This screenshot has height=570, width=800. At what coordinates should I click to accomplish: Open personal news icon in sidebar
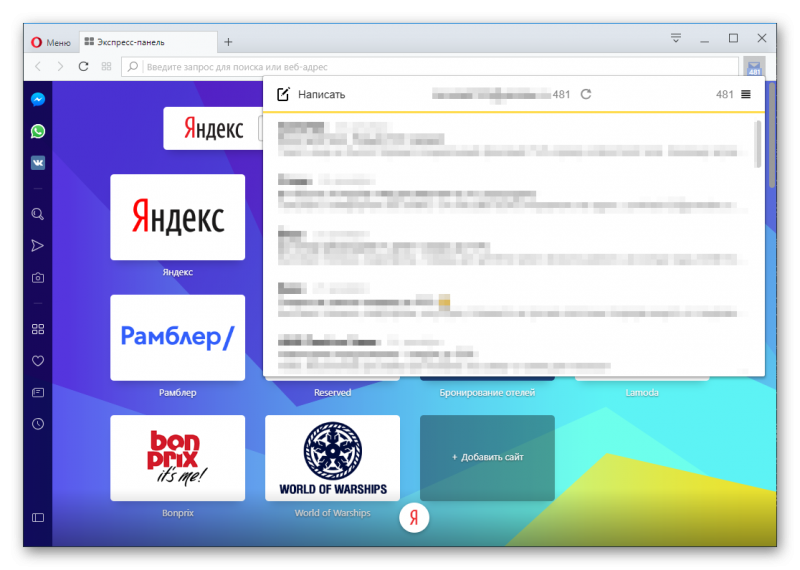pos(38,392)
